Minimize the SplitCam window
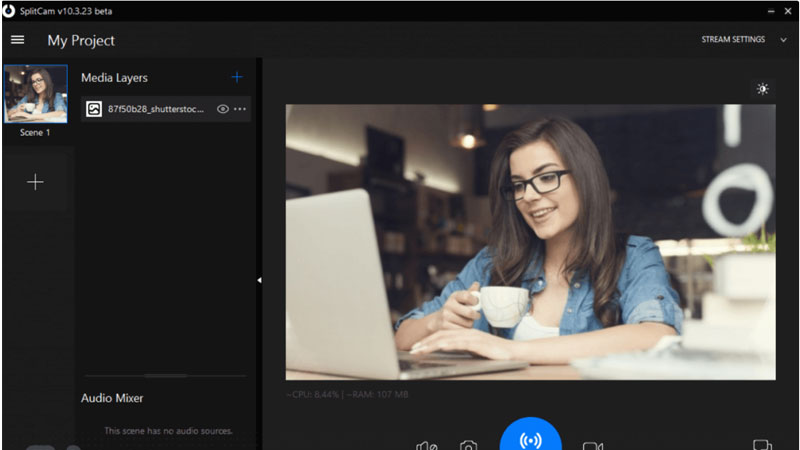This screenshot has width=800, height=450. pos(771,11)
